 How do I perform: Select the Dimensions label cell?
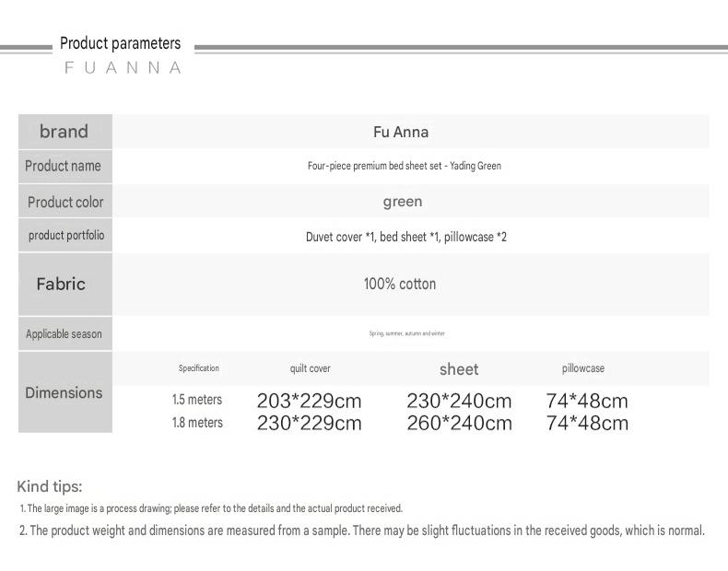click(x=65, y=392)
